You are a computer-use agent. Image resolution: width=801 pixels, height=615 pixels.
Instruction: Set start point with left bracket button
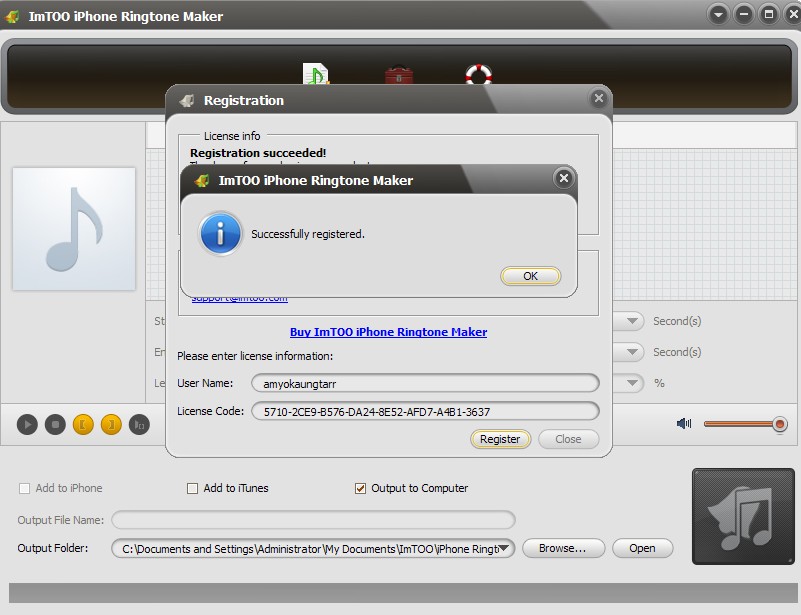(83, 424)
